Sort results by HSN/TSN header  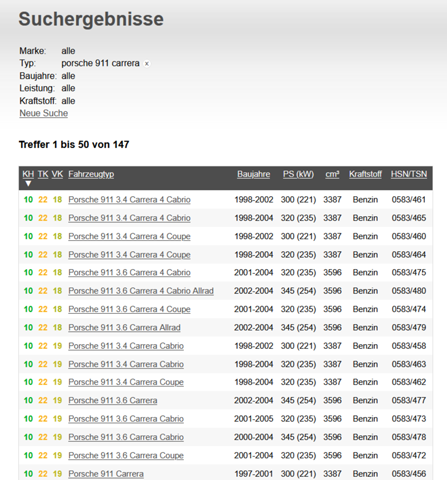(x=409, y=174)
